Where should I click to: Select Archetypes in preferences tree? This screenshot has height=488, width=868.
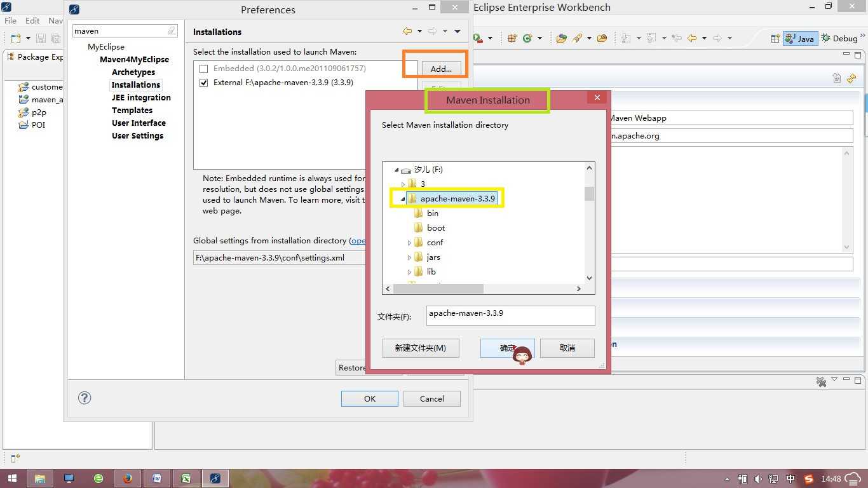pos(133,72)
